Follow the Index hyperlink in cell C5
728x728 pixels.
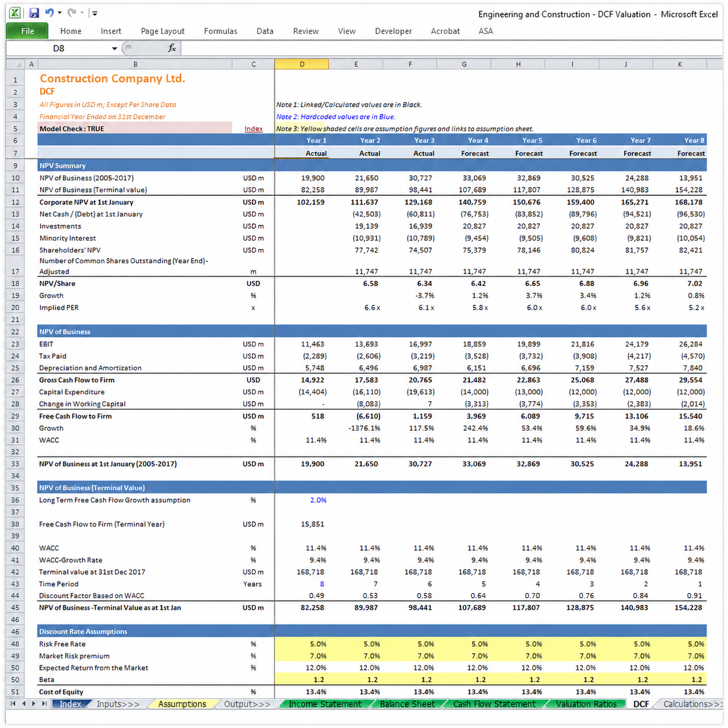pyautogui.click(x=254, y=129)
